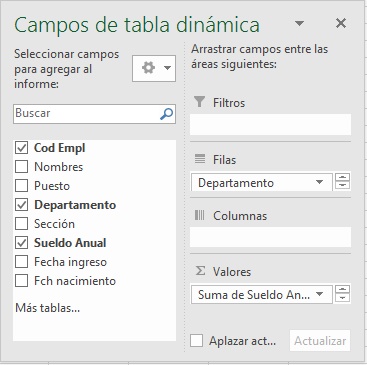
Task: Open the task pane options arrow
Action: coord(299,23)
